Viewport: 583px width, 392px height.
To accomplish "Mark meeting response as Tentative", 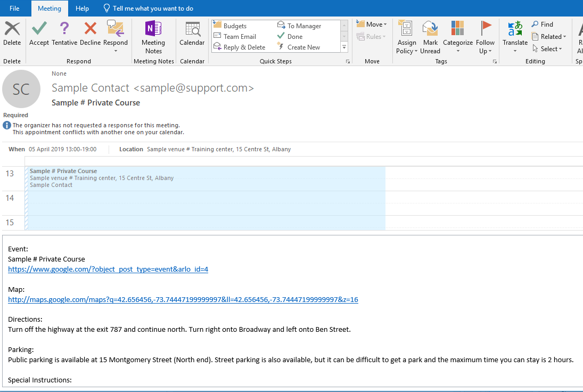I will 64,34.
